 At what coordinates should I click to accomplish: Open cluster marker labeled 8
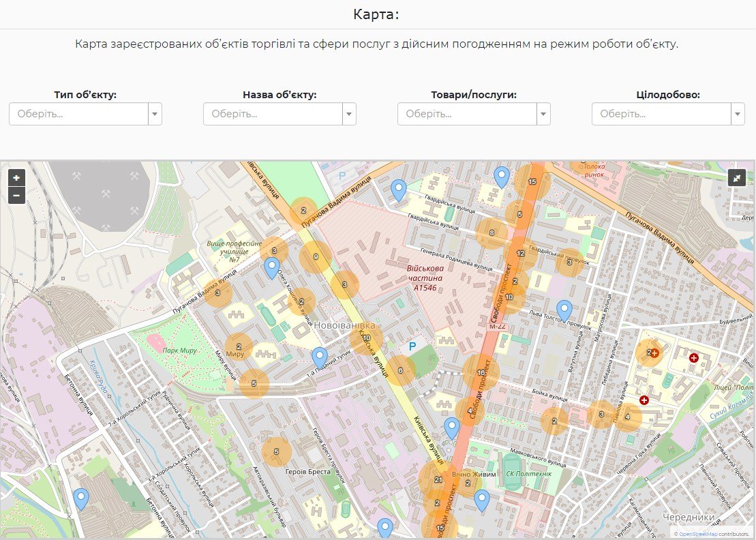(492, 234)
